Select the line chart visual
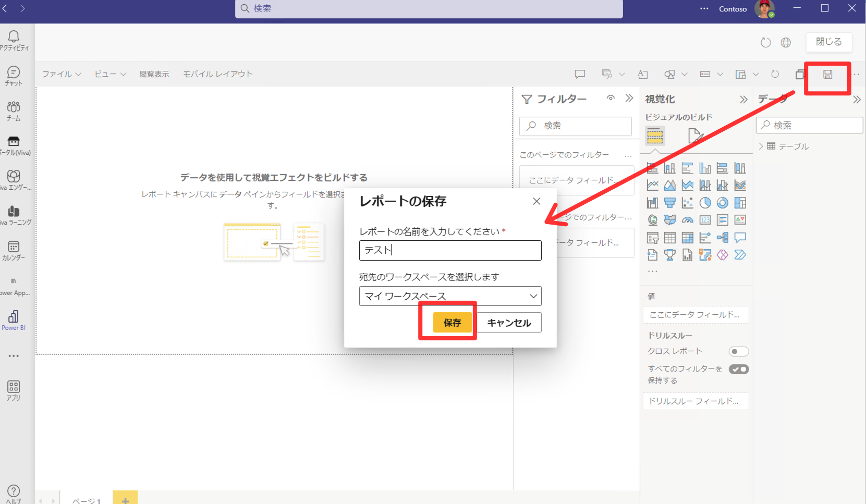The height and width of the screenshot is (504, 866). (652, 185)
